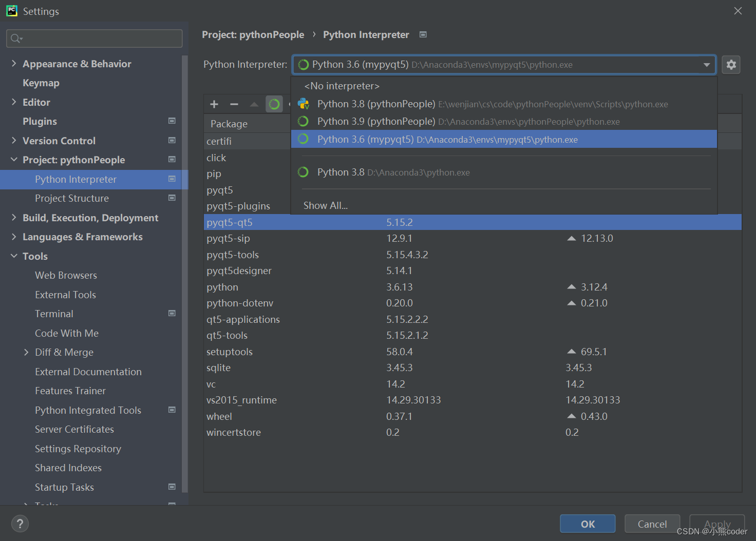Confirm settings with the OK button
Viewport: 756px width, 541px height.
tap(587, 524)
